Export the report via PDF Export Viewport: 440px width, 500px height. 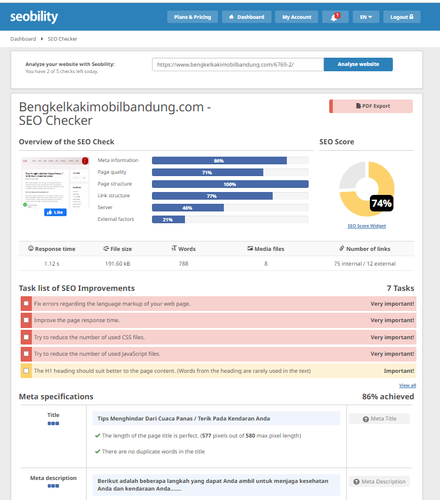click(371, 106)
